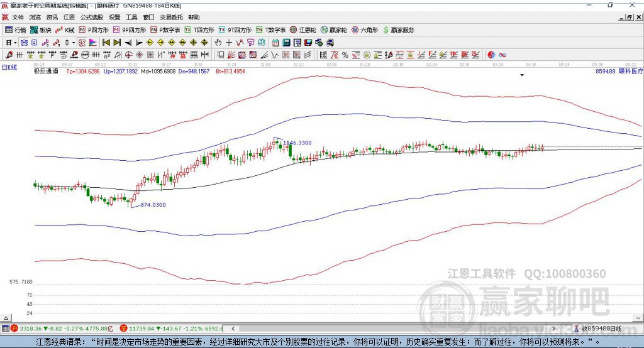Click the Tp=1304.6286 value
This screenshot has height=348, width=644.
coord(83,71)
